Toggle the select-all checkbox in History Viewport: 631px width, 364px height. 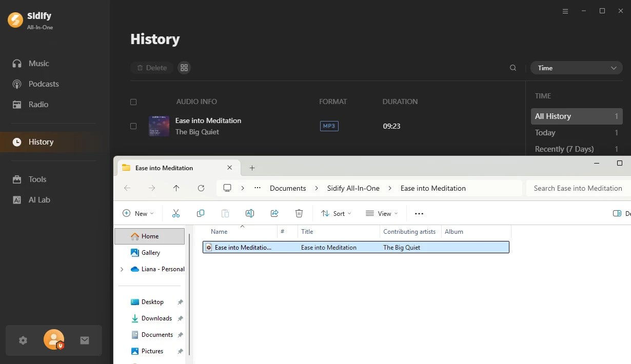(133, 102)
